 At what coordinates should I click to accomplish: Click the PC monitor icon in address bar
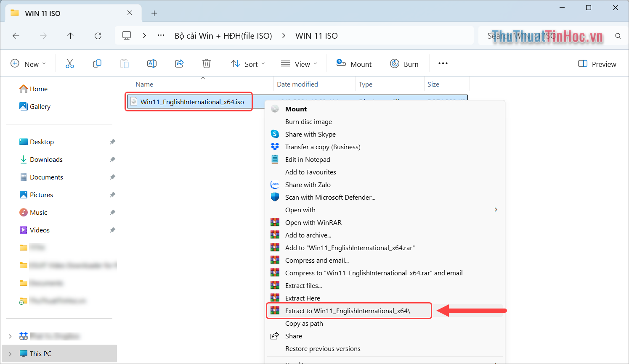(127, 36)
